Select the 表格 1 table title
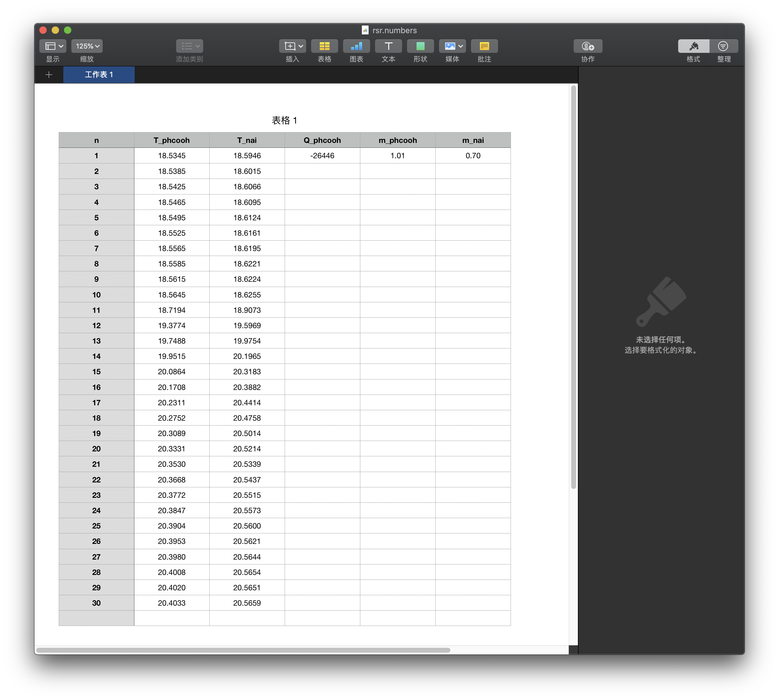This screenshot has height=700, width=779. click(284, 120)
